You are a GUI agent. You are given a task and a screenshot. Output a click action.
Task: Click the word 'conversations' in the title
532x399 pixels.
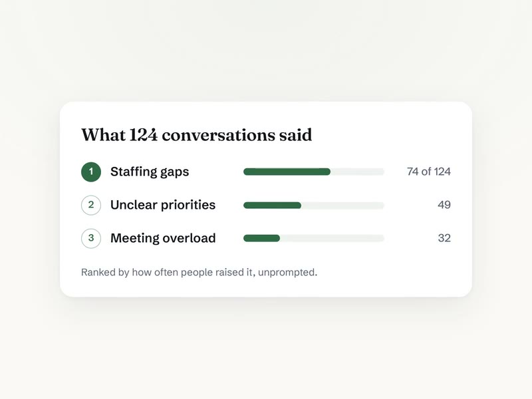pos(219,135)
